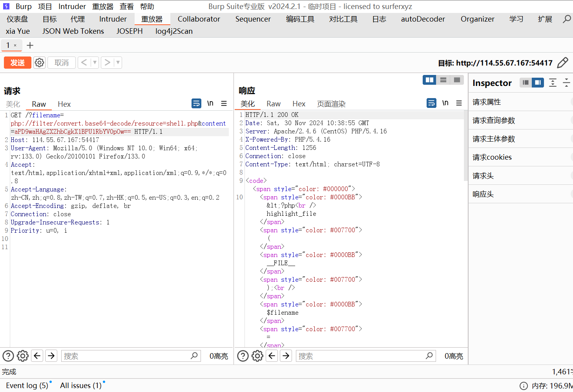Image resolution: width=573 pixels, height=392 pixels.
Task: Expand 请求cookies section in Inspector
Action: pyautogui.click(x=521, y=157)
